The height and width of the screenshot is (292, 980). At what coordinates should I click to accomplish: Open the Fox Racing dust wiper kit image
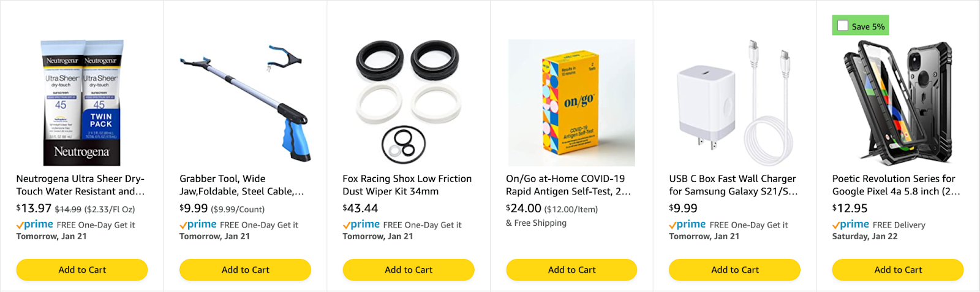(x=409, y=103)
